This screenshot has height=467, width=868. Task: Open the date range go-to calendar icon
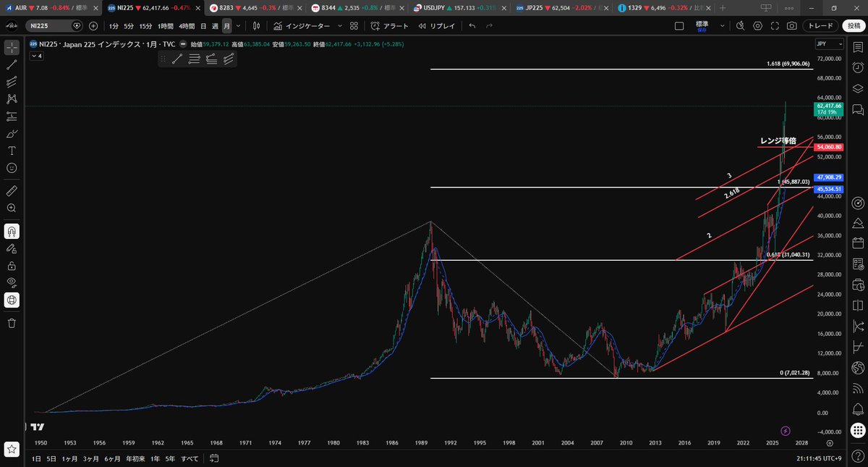(x=214, y=458)
